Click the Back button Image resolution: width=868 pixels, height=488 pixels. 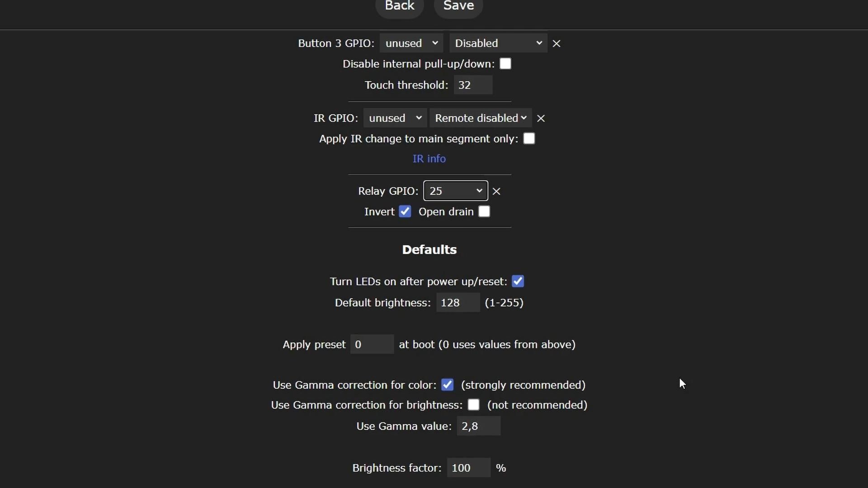400,6
